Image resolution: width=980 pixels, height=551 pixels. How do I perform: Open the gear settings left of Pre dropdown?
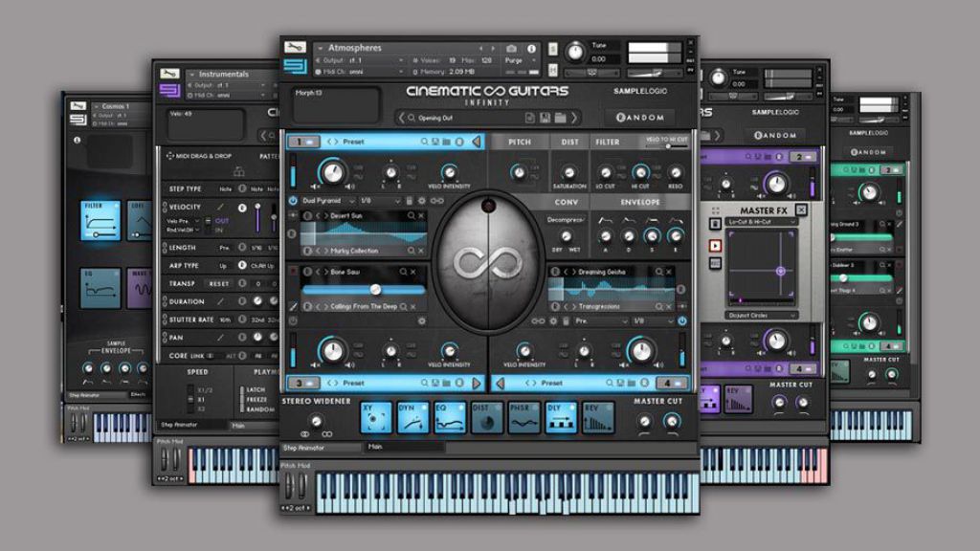552,321
